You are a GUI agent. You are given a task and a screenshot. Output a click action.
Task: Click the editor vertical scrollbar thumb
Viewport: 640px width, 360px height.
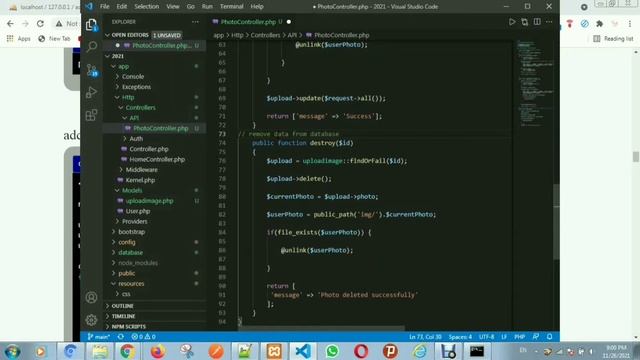pyautogui.click(x=556, y=222)
